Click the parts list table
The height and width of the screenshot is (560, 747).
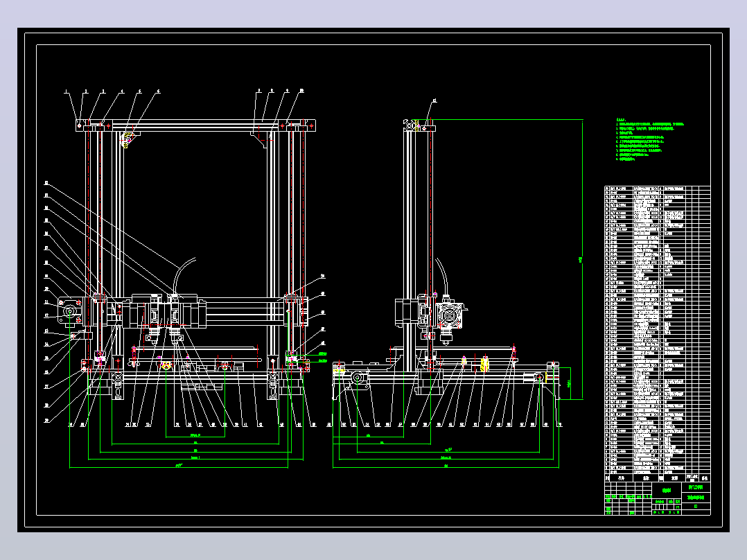point(657,333)
